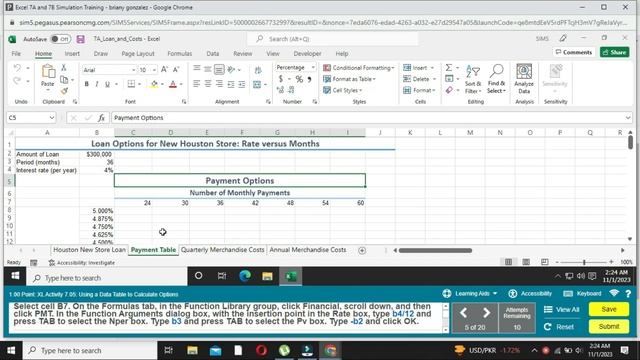Open Find & Select tool
This screenshot has width=640, height=360.
point(496,79)
